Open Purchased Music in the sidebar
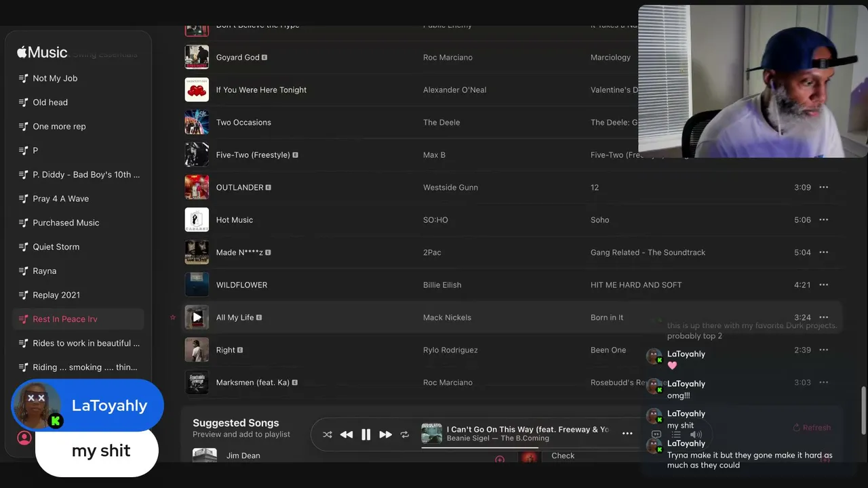 click(79, 223)
